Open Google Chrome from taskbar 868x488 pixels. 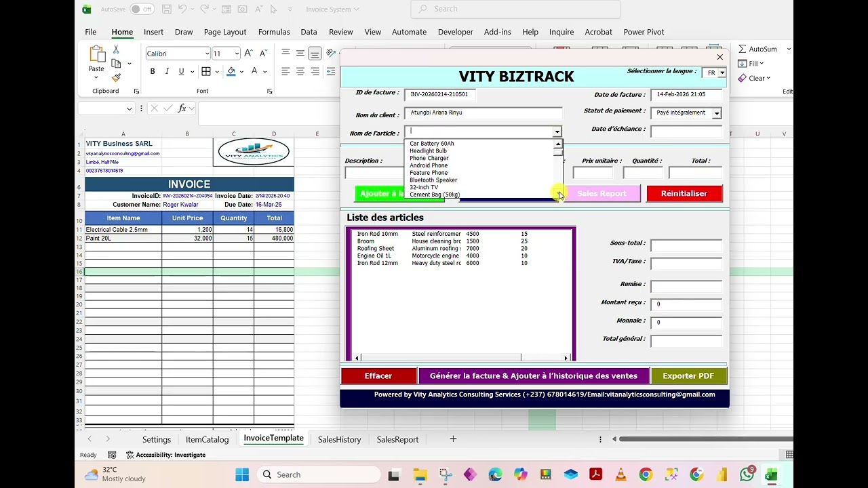pos(646,474)
